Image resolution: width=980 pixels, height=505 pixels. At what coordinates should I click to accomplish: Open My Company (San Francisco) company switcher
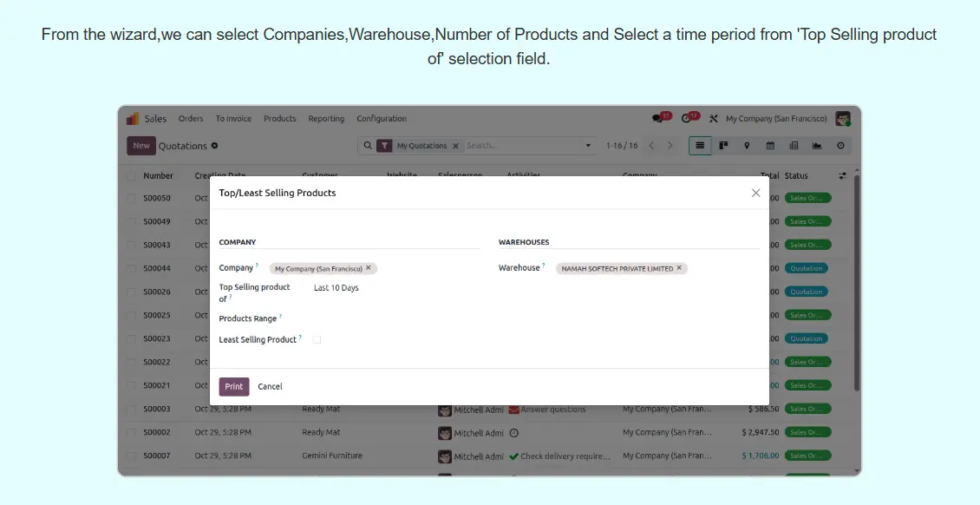tap(776, 119)
